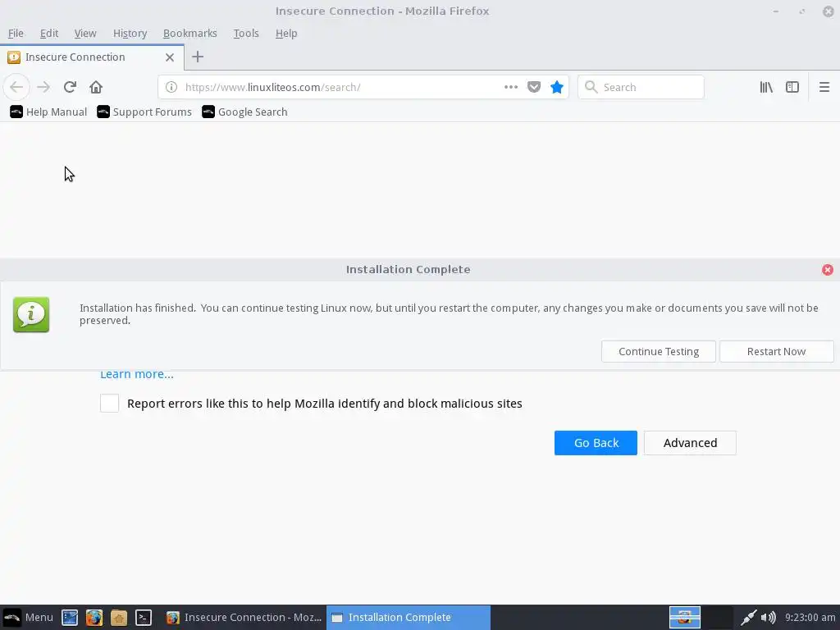Open the Tools menu
Screen dimensions: 840x630
click(x=246, y=33)
